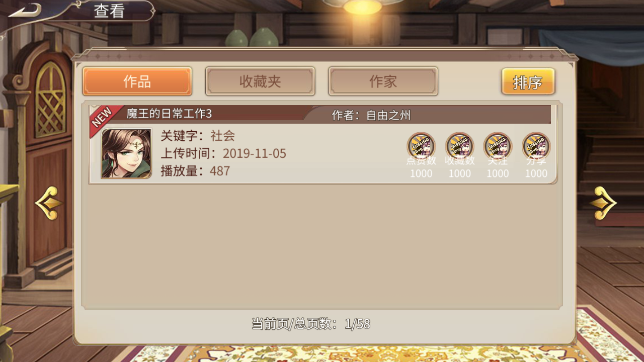Open the character portrait thumbnail
The image size is (644, 362).
pos(126,153)
